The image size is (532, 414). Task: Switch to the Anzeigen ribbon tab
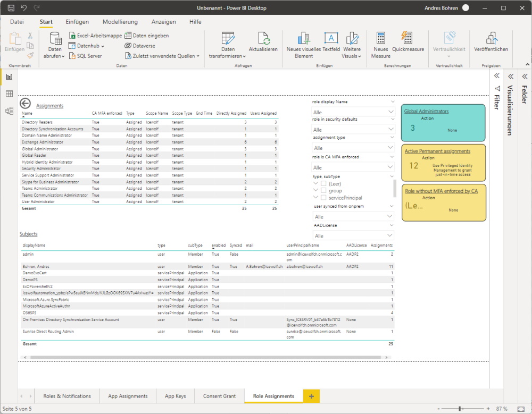pos(163,22)
